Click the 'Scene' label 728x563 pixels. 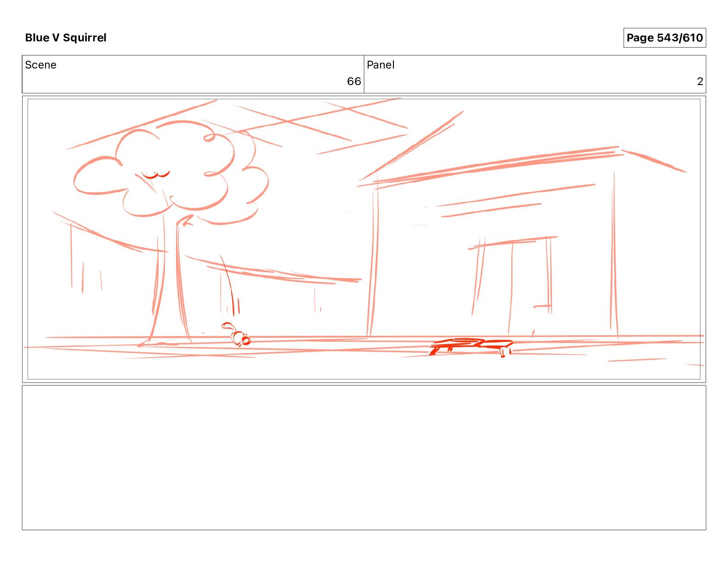point(40,65)
